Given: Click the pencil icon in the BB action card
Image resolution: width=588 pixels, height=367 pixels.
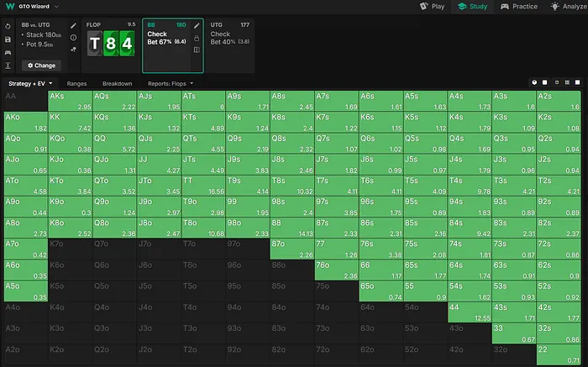Looking at the screenshot, I should [196, 26].
